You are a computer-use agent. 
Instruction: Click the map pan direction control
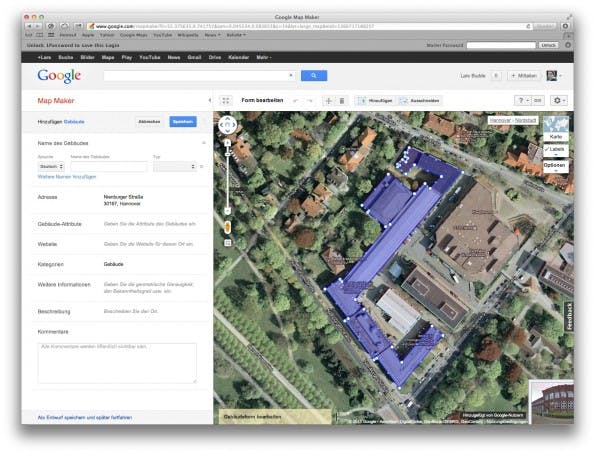coord(227,125)
